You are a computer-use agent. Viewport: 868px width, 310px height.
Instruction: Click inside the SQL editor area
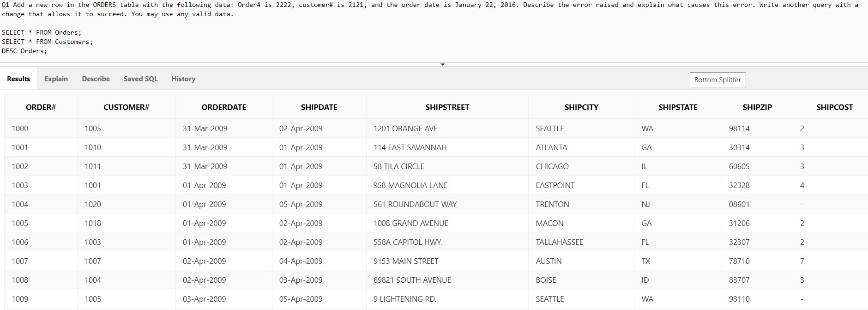(185, 42)
